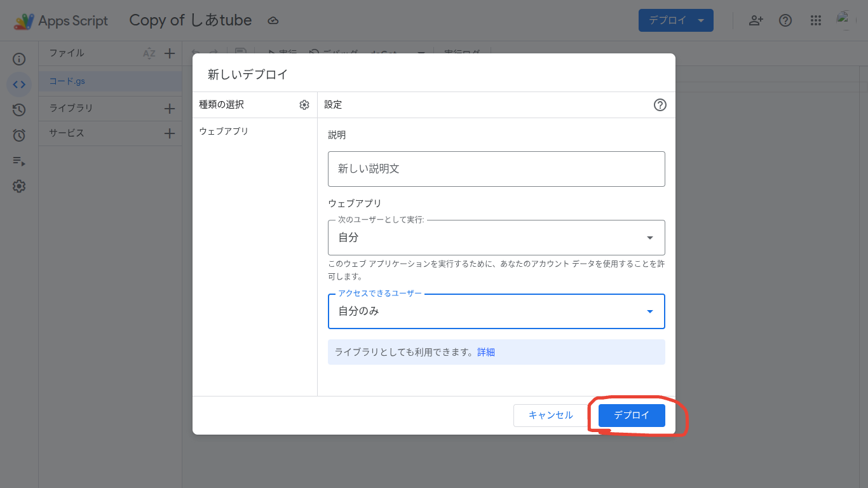Click the cloud save status icon
This screenshot has width=868, height=488.
pyautogui.click(x=273, y=20)
